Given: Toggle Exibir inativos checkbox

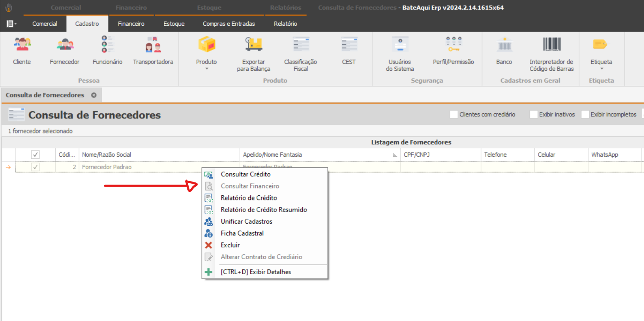Looking at the screenshot, I should pos(534,115).
